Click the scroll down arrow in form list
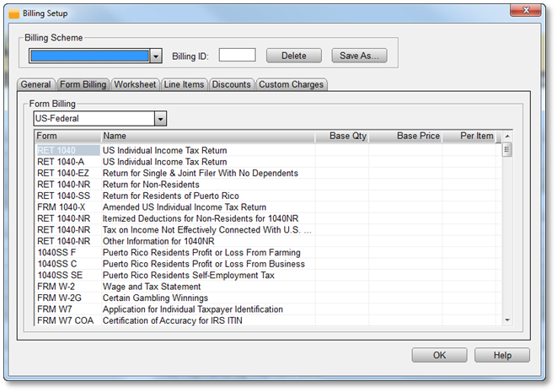The height and width of the screenshot is (392, 557). coord(507,320)
